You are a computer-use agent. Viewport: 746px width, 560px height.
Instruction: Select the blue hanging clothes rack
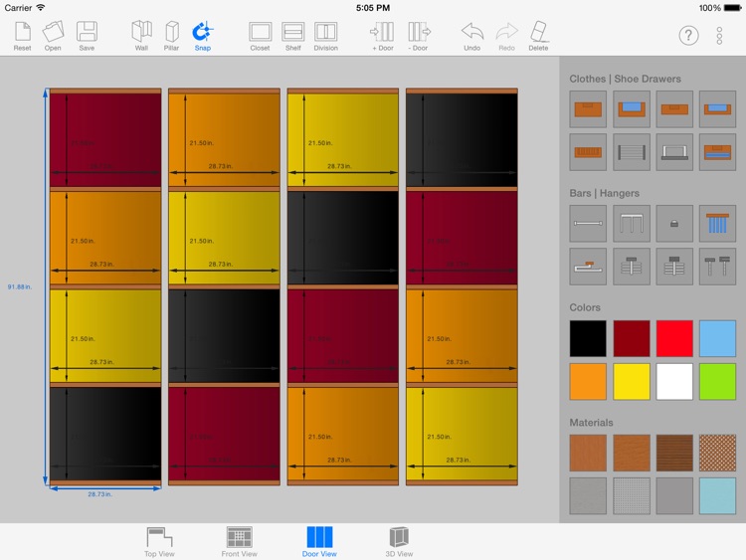click(x=717, y=224)
